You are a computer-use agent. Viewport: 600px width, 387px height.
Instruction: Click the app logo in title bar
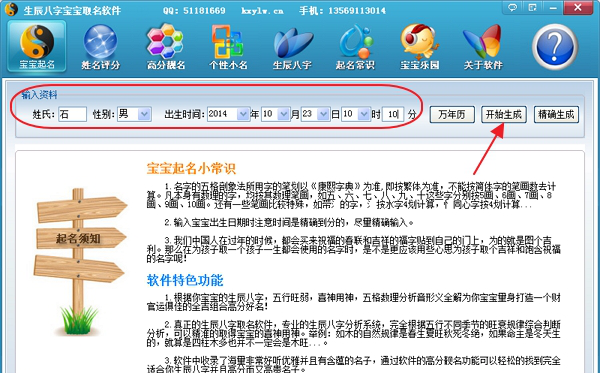pos(11,9)
